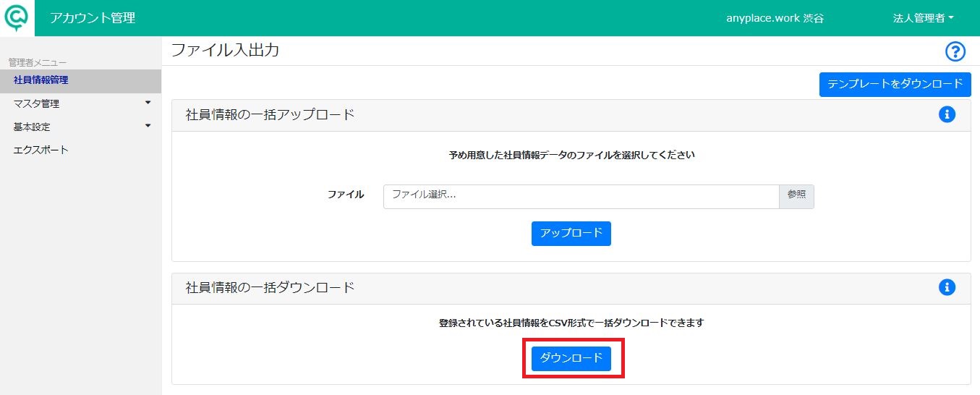Expand the 基本設定 menu arrow

tap(148, 126)
